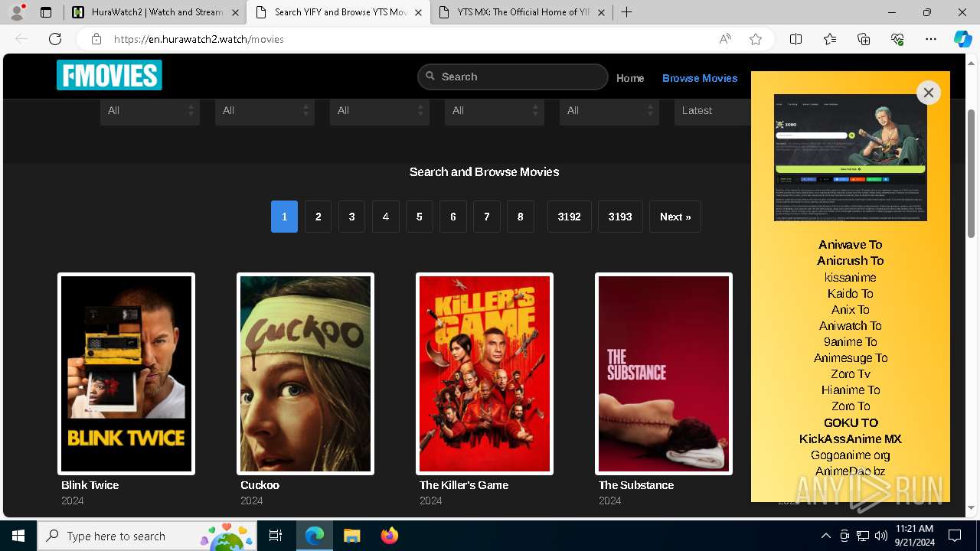Expand the fifth All filter dropdown
Screen dimensions: 980x551
point(609,111)
